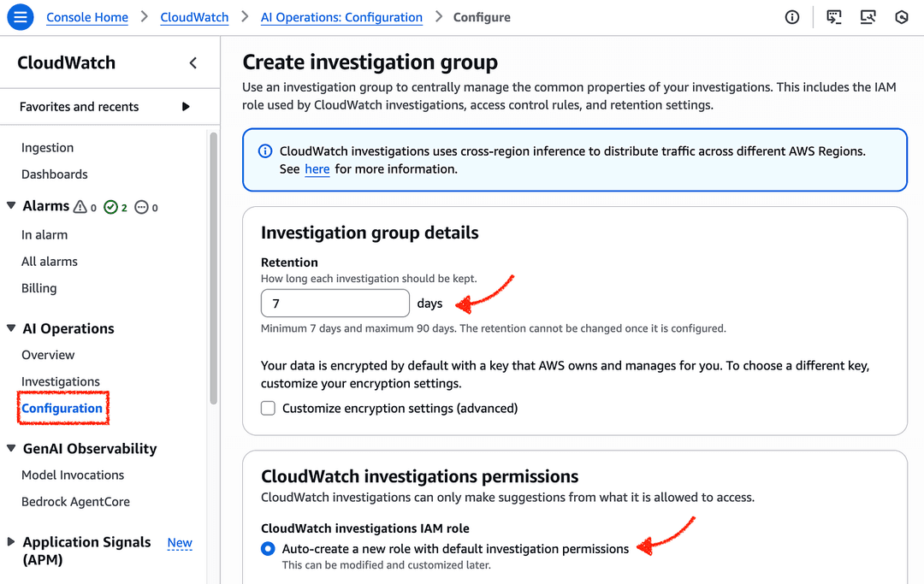Open AI Operations Overview
This screenshot has height=584, width=924.
tap(48, 355)
